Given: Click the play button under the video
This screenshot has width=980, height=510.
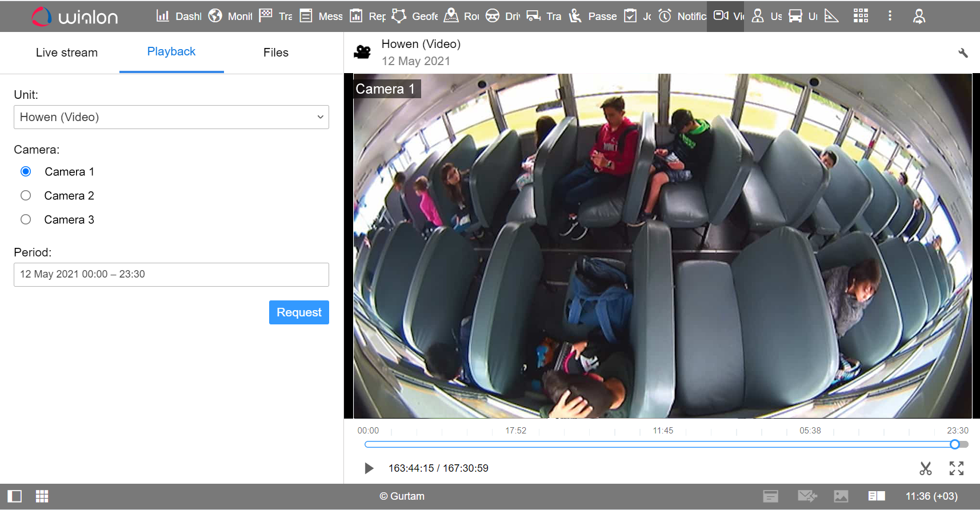Looking at the screenshot, I should coord(369,468).
